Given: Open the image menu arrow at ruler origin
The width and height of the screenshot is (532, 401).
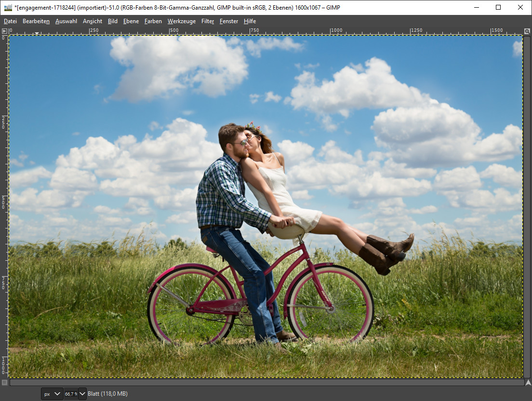Looking at the screenshot, I should (x=4, y=31).
